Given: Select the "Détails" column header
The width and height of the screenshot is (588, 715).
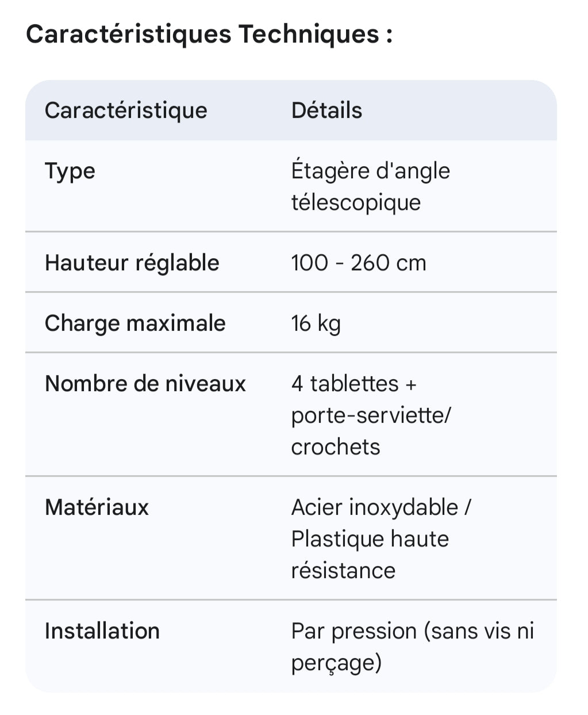Looking at the screenshot, I should click(326, 110).
